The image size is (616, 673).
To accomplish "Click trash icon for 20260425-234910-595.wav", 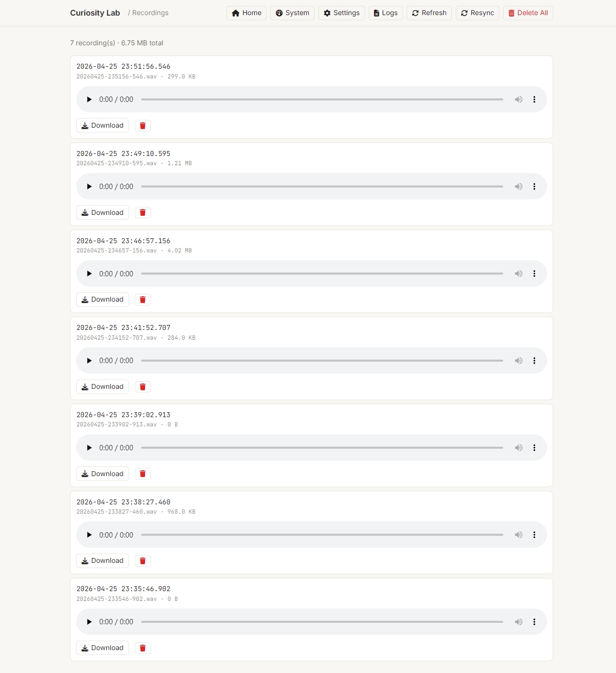I will 143,212.
